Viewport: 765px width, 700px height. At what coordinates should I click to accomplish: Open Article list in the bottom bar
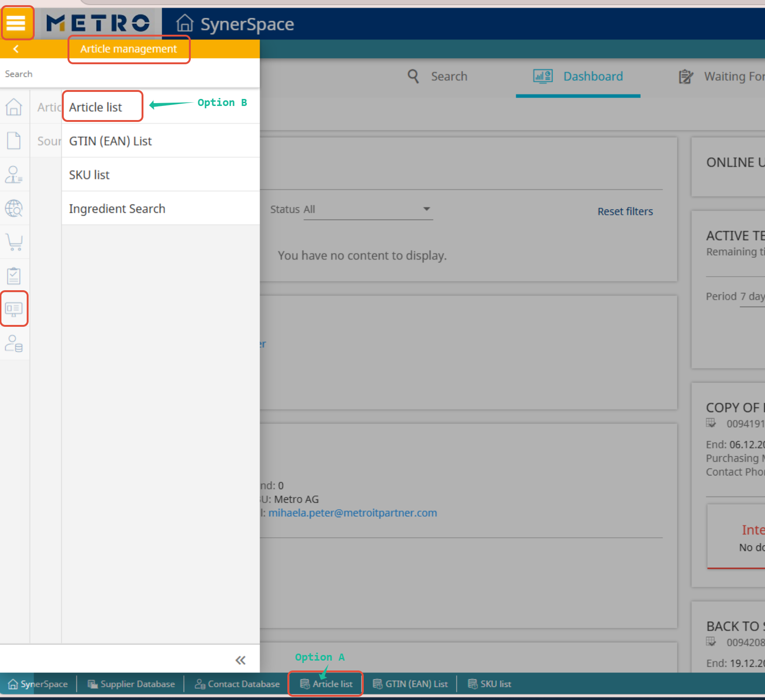[326, 684]
